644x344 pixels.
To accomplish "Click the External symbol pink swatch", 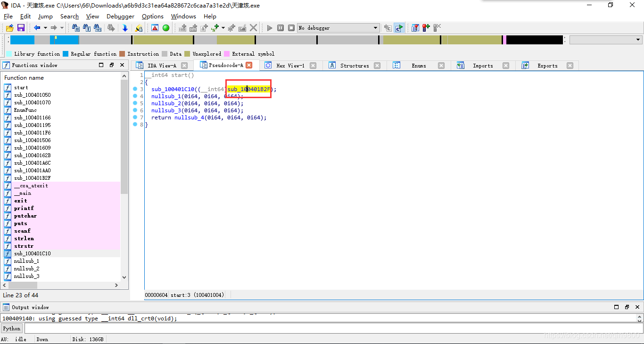I will (x=227, y=54).
